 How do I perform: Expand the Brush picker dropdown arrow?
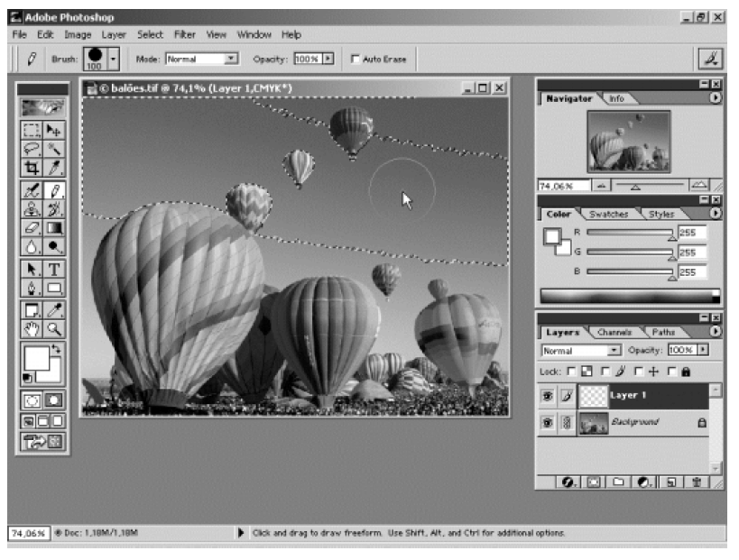[113, 60]
